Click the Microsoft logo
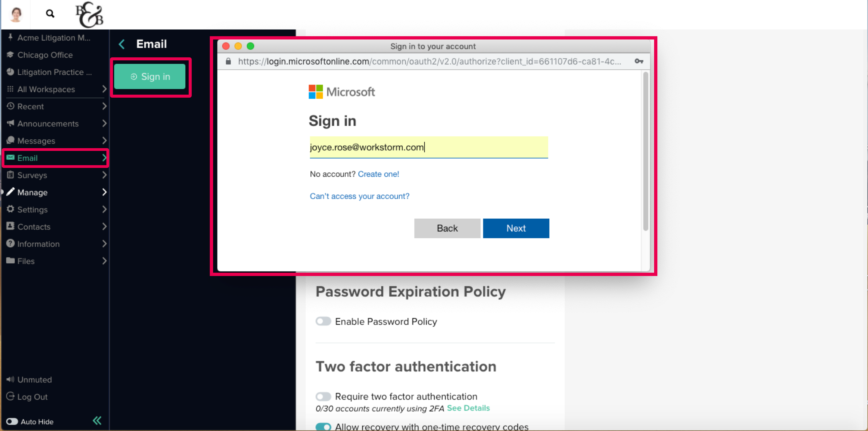The width and height of the screenshot is (868, 431). coord(342,92)
